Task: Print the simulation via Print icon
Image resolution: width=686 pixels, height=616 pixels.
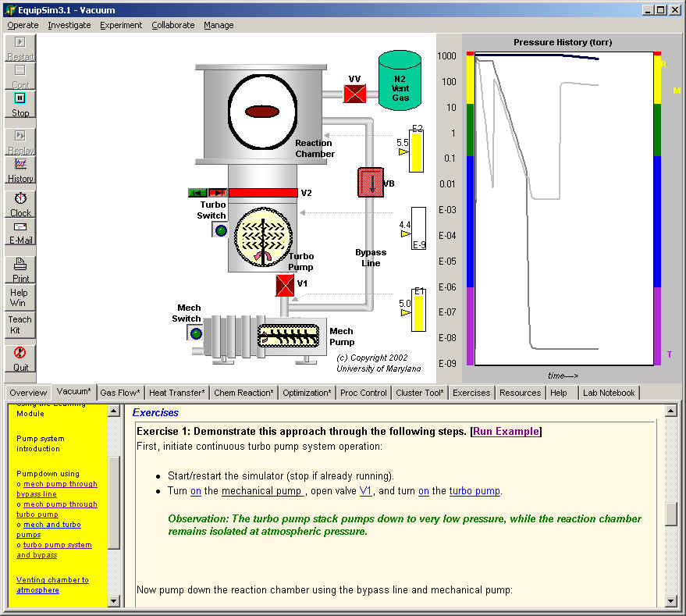Action: tap(20, 269)
